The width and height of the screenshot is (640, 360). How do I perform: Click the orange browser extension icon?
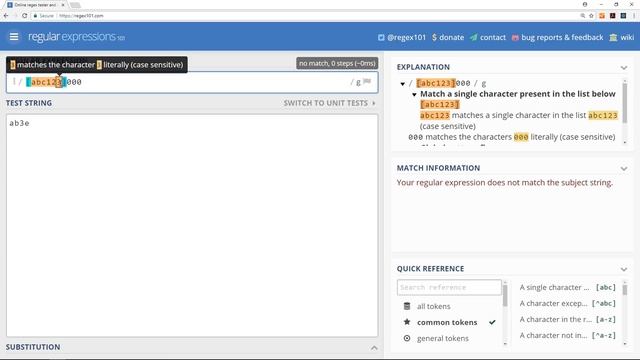coord(602,16)
